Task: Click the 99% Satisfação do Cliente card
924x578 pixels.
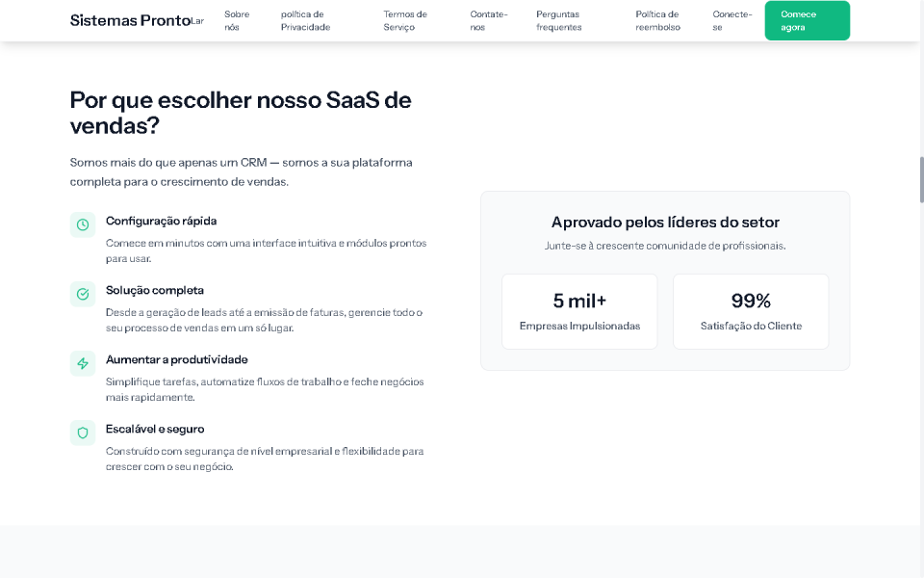Action: [x=751, y=310]
